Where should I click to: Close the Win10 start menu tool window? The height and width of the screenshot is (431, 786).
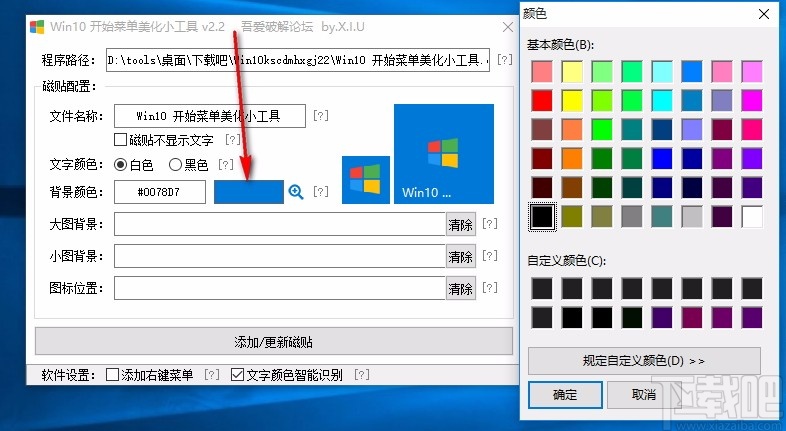(508, 27)
